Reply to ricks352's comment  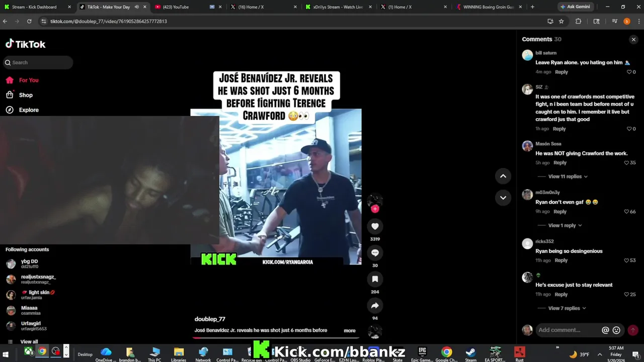(561, 260)
